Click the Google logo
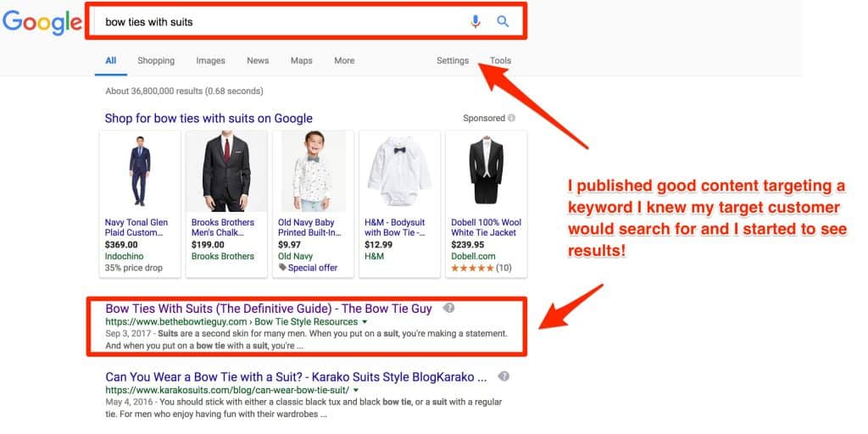The height and width of the screenshot is (434, 868). pyautogui.click(x=42, y=23)
